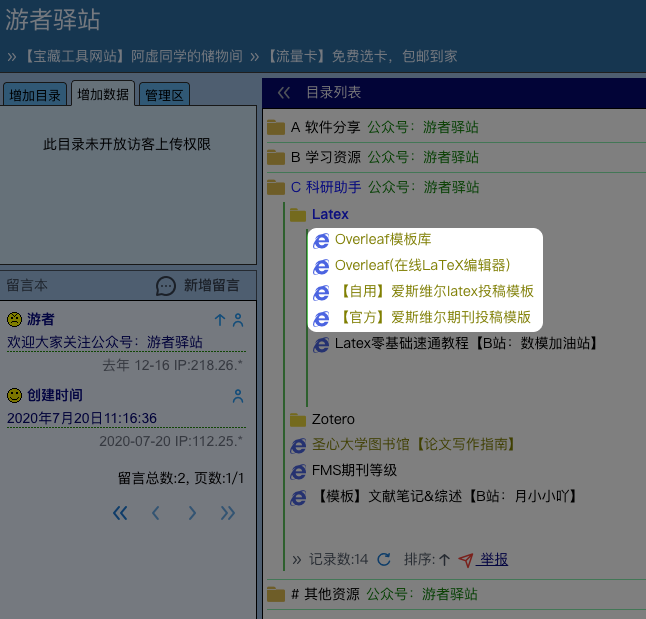Viewport: 646px width, 619px height.
Task: Click the 游者驿站 site title
Action: pos(53,20)
